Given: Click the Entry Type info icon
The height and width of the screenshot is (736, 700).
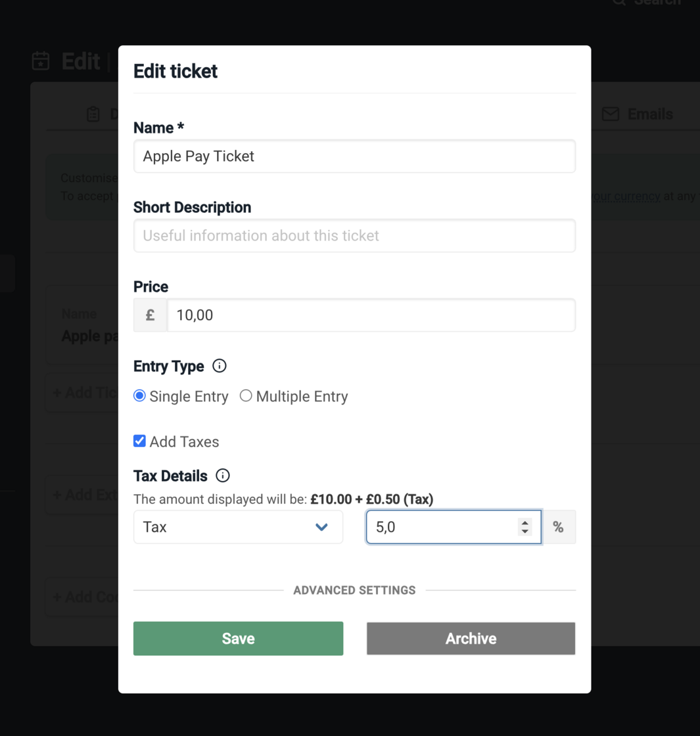Looking at the screenshot, I should (x=220, y=366).
